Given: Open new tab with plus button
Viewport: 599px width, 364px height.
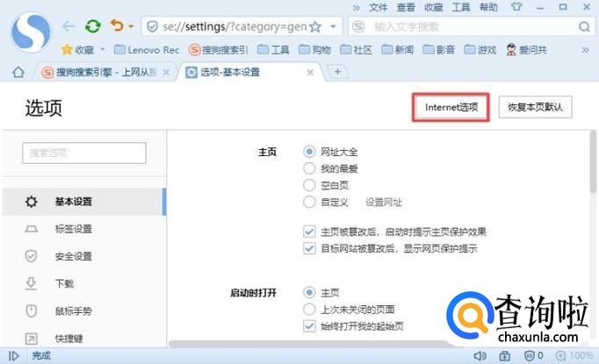Looking at the screenshot, I should pyautogui.click(x=338, y=72).
